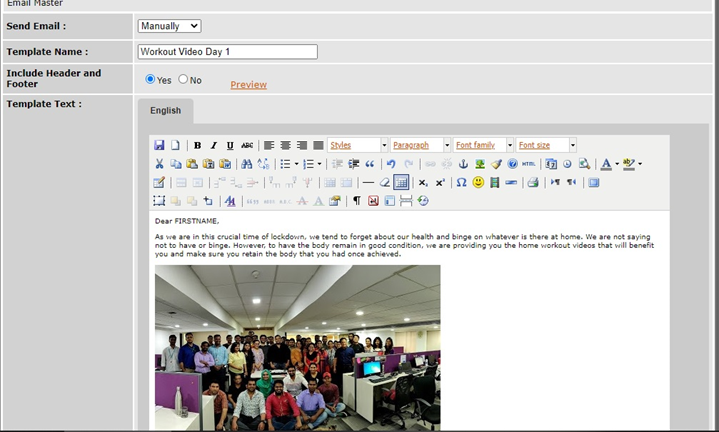This screenshot has width=719, height=432.
Task: Click the Paste clipboard icon
Action: [192, 164]
